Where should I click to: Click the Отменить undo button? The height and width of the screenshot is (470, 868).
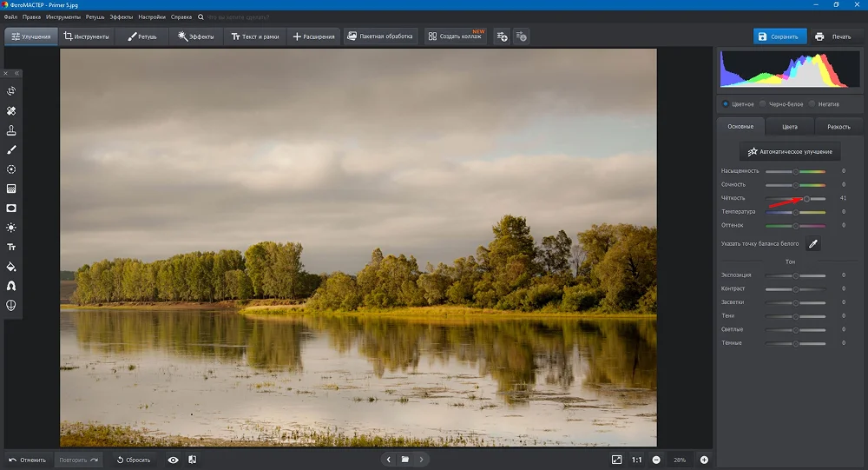pyautogui.click(x=28, y=460)
